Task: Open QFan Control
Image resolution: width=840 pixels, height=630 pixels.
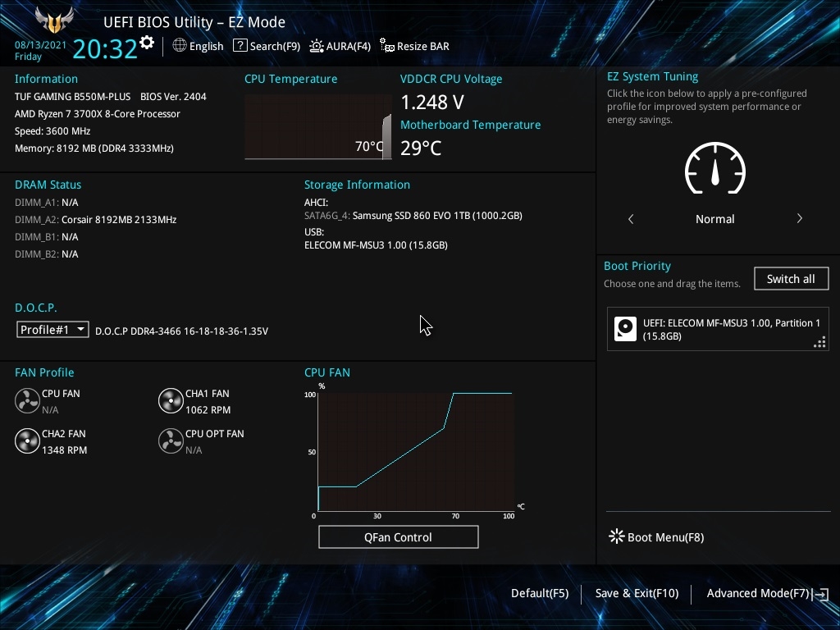Action: point(398,536)
